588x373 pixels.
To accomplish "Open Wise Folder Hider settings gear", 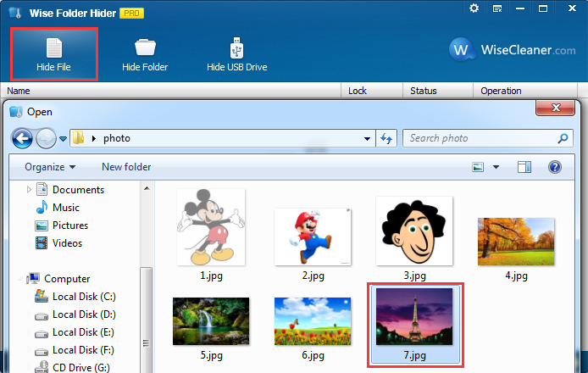I will click(474, 8).
